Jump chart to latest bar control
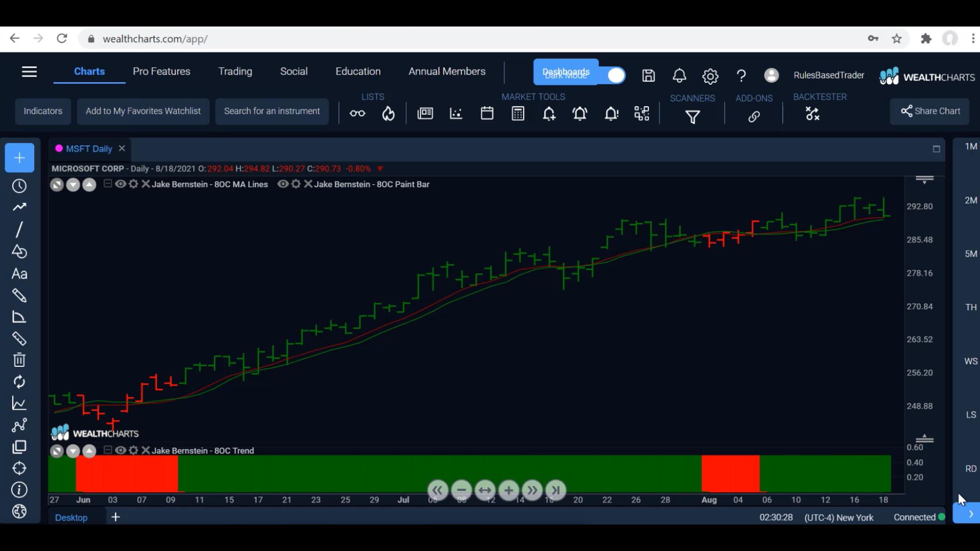Viewport: 980px width, 551px height. coord(556,490)
